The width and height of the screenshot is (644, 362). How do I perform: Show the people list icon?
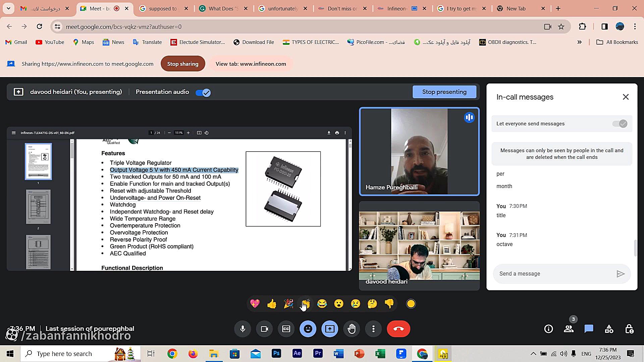tap(569, 329)
